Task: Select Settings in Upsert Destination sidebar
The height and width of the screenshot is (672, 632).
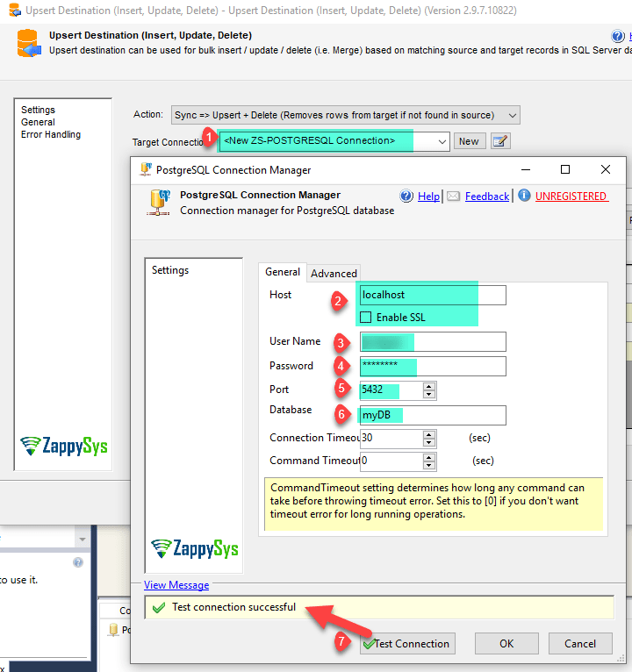Action: tap(38, 110)
